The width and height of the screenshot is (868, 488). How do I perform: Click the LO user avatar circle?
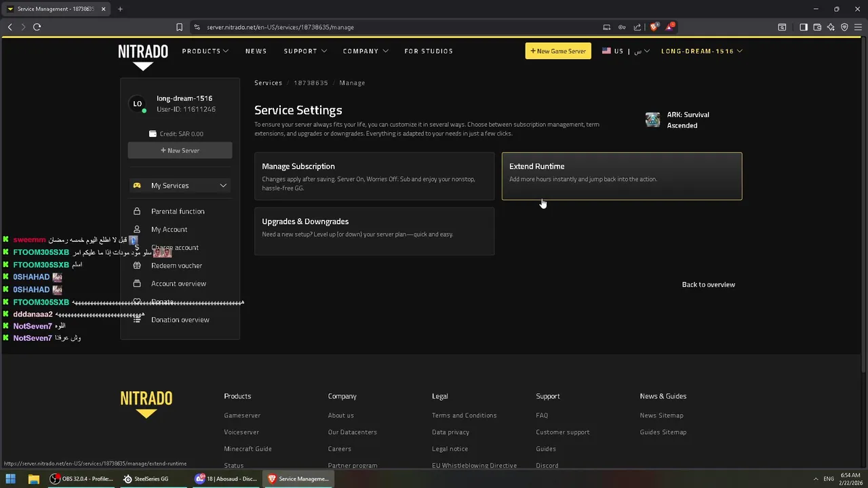[137, 104]
